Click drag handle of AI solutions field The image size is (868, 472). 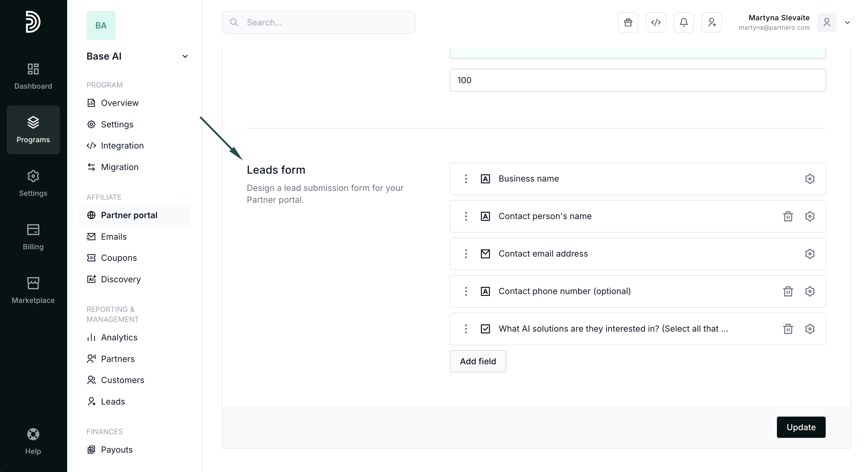point(466,329)
